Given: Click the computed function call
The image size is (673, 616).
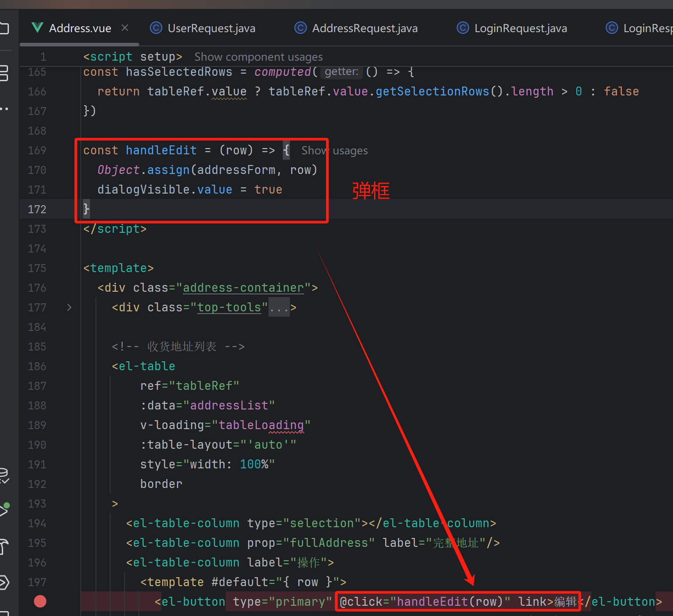Looking at the screenshot, I should click(x=283, y=72).
